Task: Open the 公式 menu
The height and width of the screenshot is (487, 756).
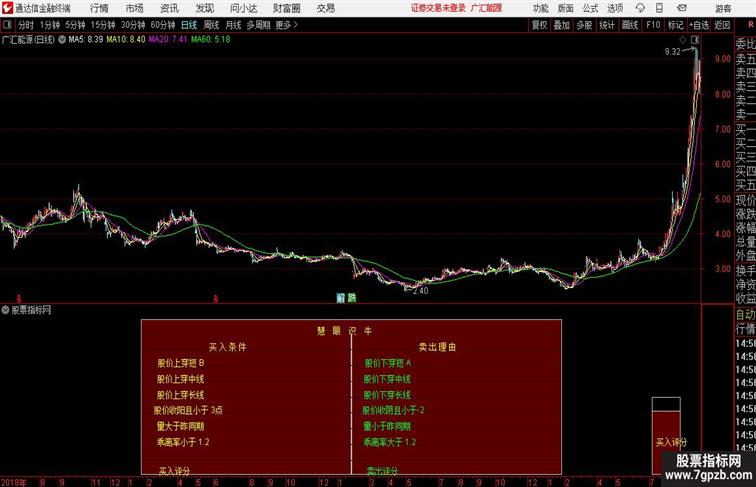Action: (x=590, y=8)
